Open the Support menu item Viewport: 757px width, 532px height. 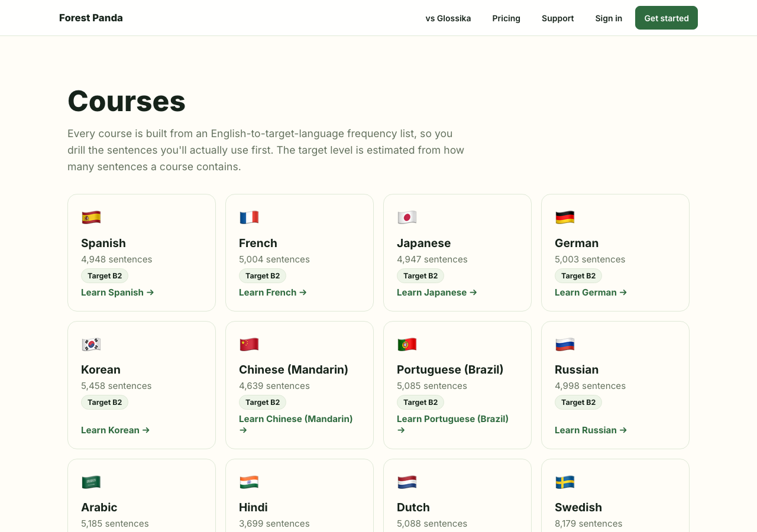tap(558, 18)
